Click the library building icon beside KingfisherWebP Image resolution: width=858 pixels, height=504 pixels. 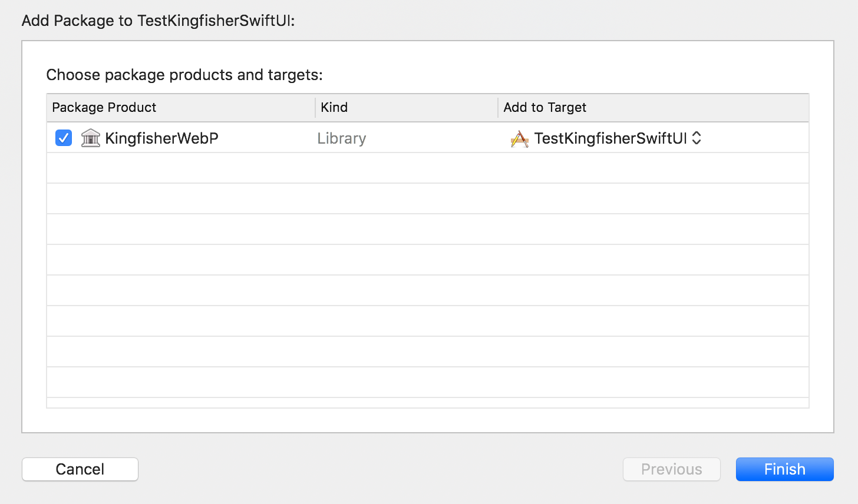click(90, 138)
